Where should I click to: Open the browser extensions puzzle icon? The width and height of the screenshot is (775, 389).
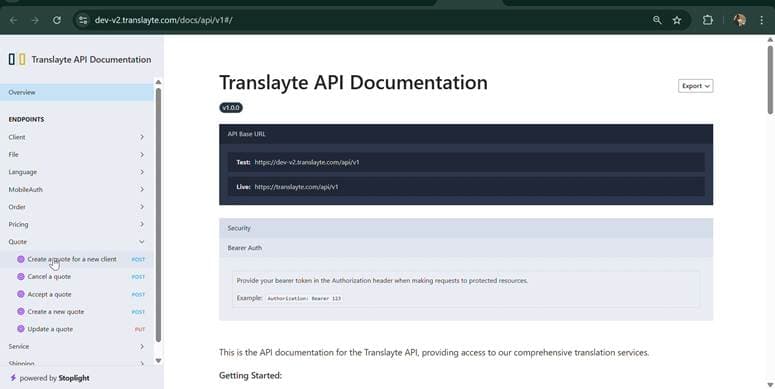[x=708, y=20]
